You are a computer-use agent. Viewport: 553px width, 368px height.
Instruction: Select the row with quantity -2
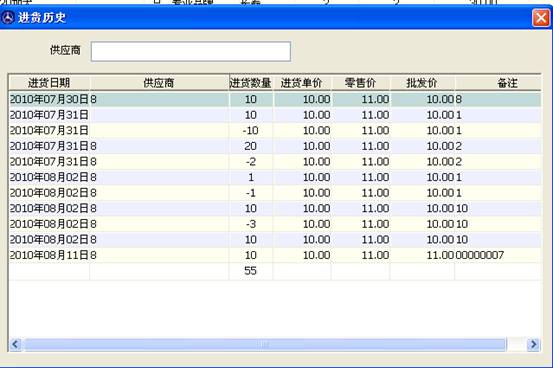pos(275,162)
